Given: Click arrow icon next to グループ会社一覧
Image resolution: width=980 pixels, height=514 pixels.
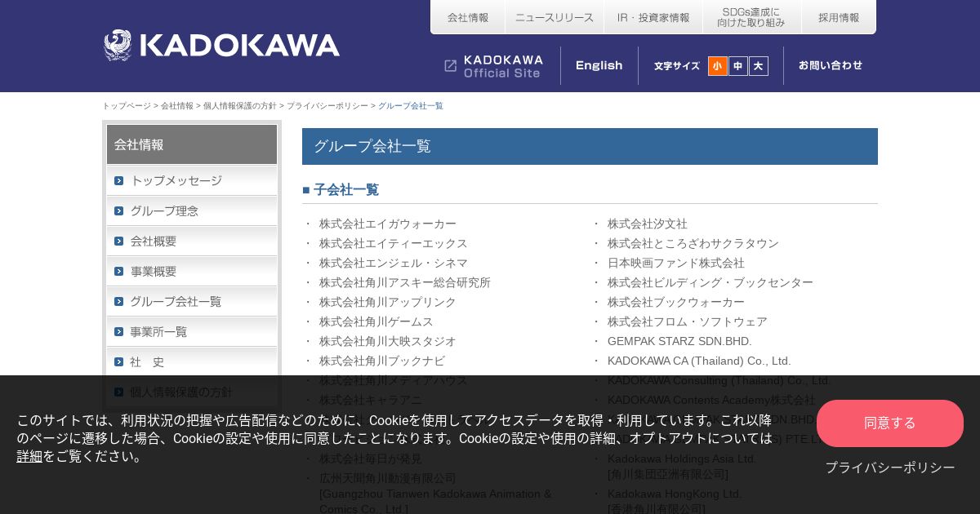Looking at the screenshot, I should [119, 301].
